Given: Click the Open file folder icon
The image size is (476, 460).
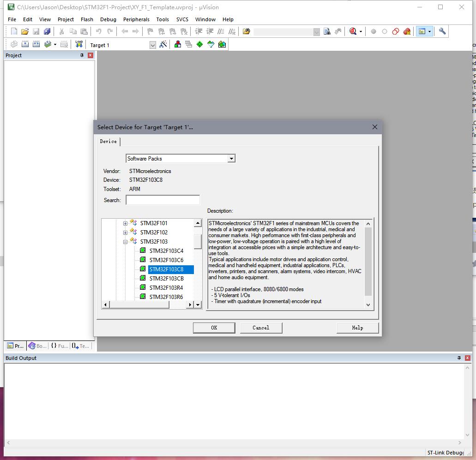Looking at the screenshot, I should 25,31.
